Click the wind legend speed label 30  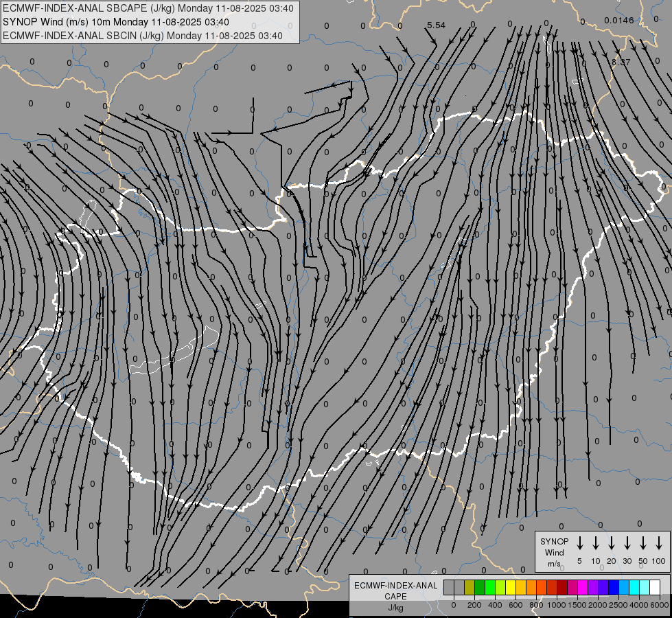tap(627, 561)
